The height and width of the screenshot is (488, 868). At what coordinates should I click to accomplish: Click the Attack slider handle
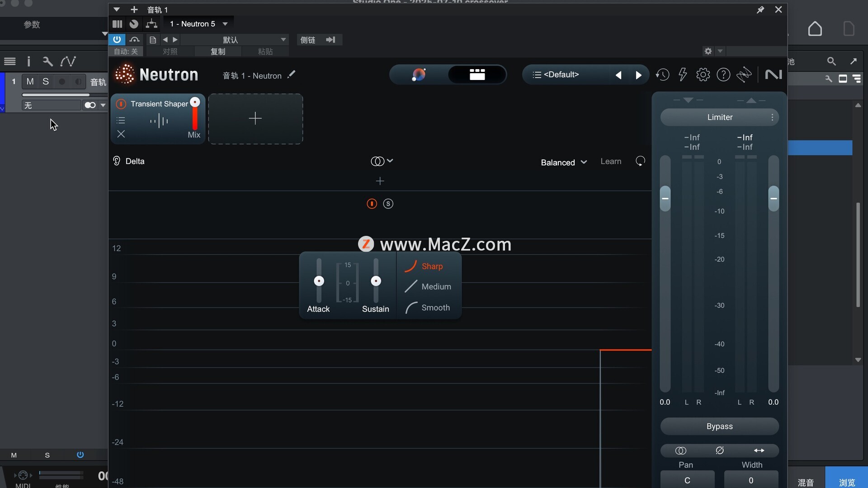pos(319,281)
